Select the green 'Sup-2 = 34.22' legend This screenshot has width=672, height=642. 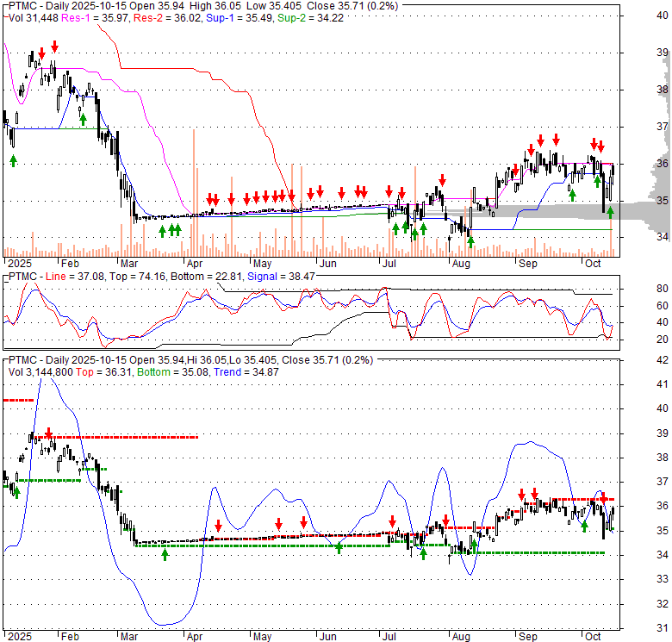(x=311, y=18)
